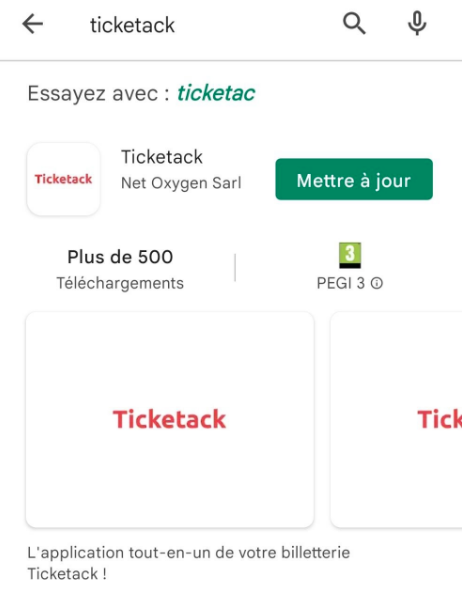Tap the "Plus de 500" downloads count
Viewport: 462px width, 601px height.
[x=120, y=257]
